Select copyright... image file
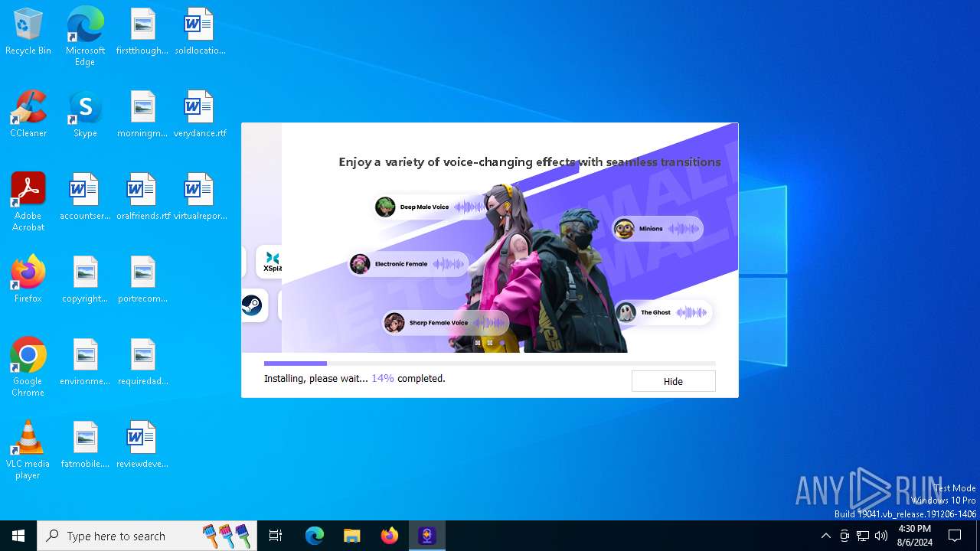The height and width of the screenshot is (551, 980). pos(85,279)
